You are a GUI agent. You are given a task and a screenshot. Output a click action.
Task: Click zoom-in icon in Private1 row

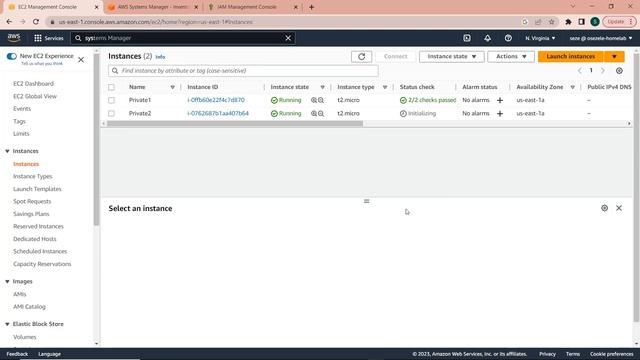(x=314, y=100)
